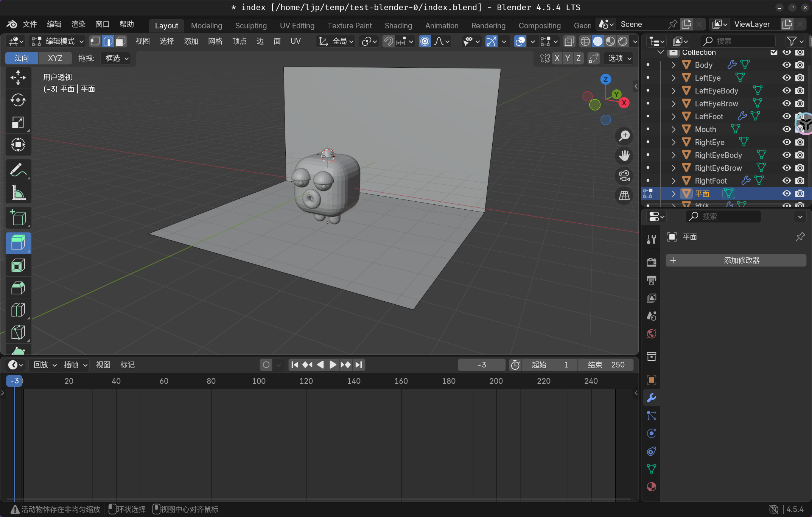Switch to face select mode
Viewport: 812px width, 517px height.
[x=121, y=41]
